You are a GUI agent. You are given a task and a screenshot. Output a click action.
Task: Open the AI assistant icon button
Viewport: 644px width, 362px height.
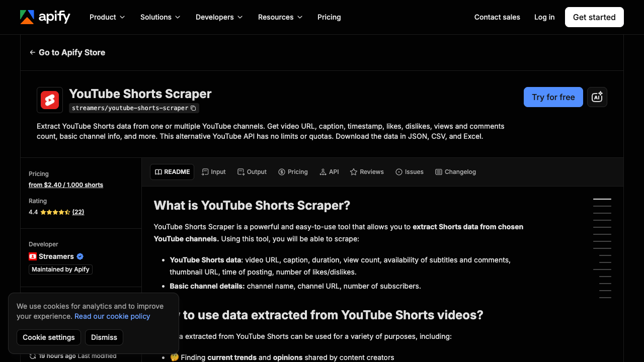[597, 97]
